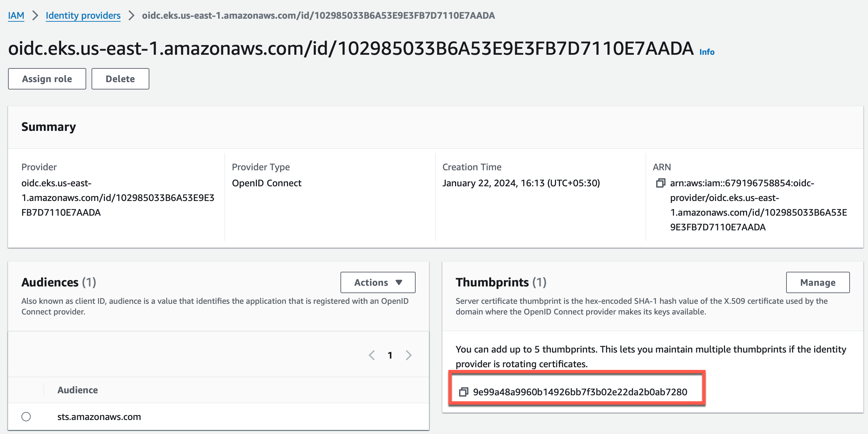Image resolution: width=868 pixels, height=434 pixels.
Task: Go to previous audiences page
Action: [x=372, y=355]
